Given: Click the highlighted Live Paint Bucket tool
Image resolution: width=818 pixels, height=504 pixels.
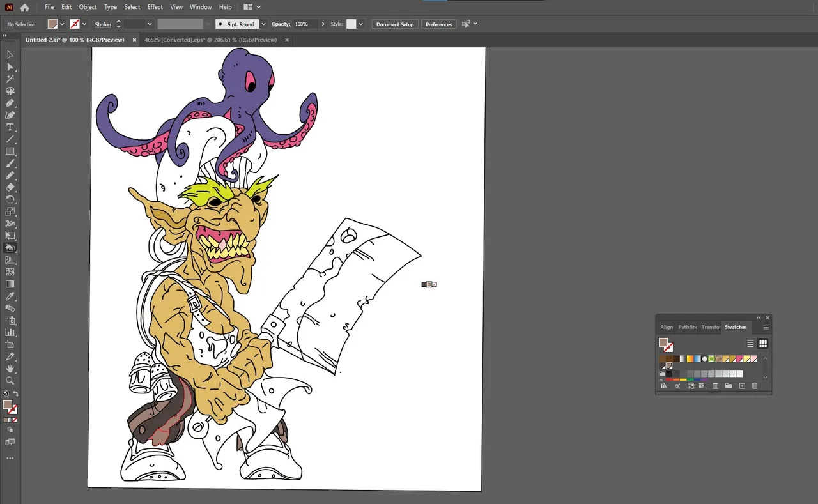Looking at the screenshot, I should pos(10,248).
